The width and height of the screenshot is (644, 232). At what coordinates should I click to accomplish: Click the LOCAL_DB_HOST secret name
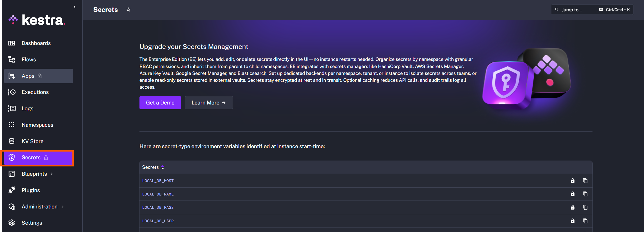tap(158, 181)
